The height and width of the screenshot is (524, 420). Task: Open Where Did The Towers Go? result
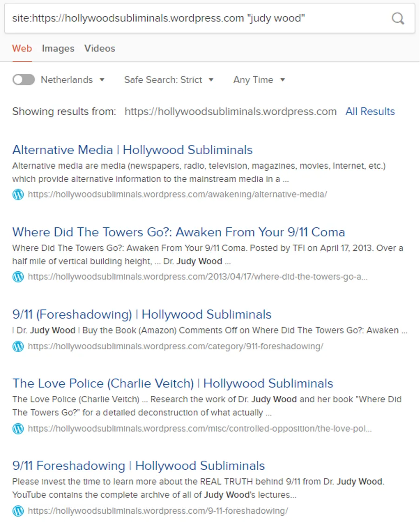[178, 232]
